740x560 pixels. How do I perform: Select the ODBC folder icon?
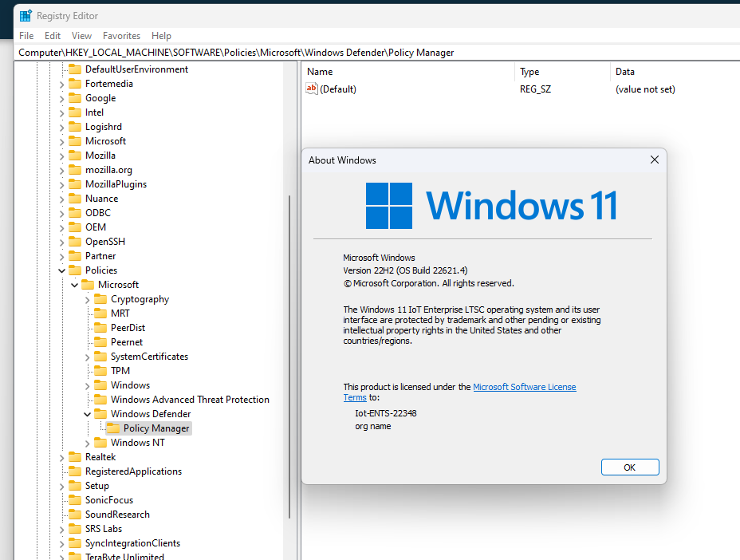[75, 212]
